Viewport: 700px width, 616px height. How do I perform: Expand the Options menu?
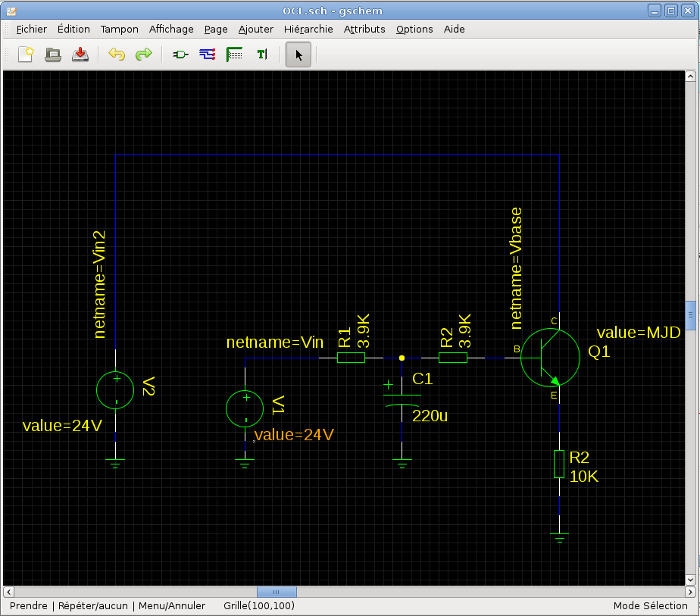click(414, 29)
